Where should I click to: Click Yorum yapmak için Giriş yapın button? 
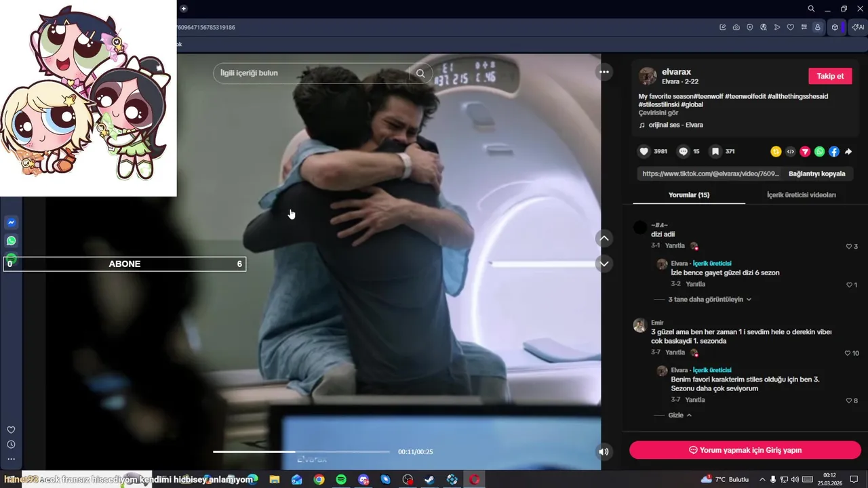[745, 450]
